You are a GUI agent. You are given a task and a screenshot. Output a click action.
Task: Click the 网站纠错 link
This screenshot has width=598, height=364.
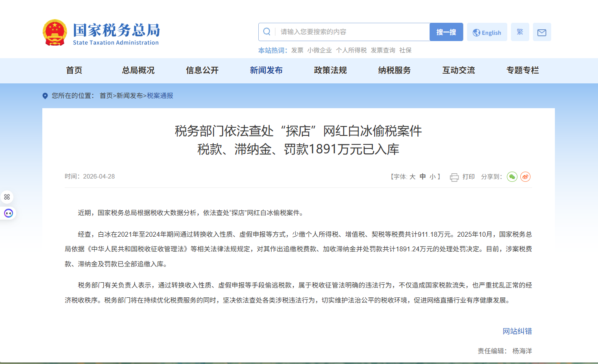coord(517,331)
